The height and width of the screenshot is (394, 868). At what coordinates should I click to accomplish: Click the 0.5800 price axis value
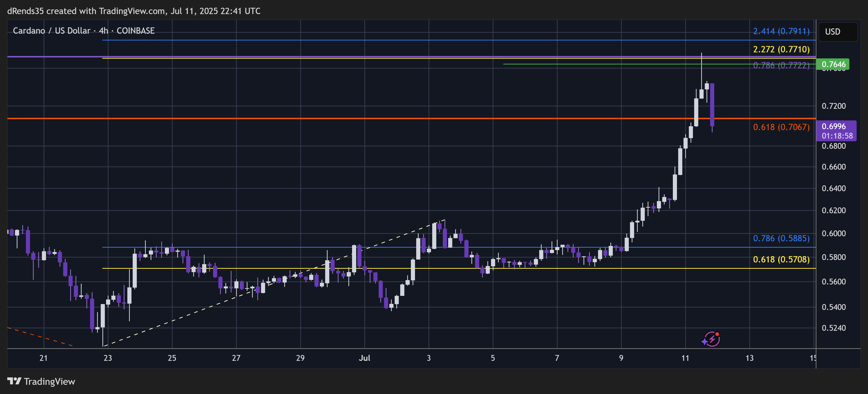tap(834, 257)
